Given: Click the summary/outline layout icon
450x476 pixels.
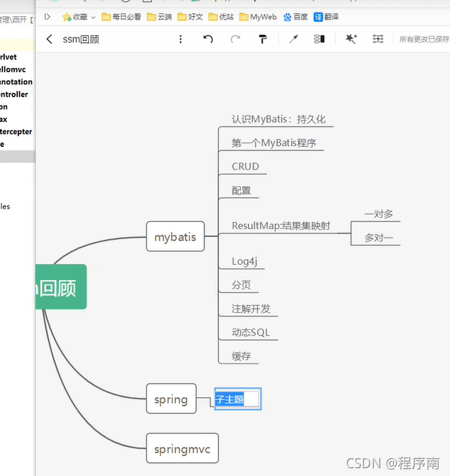Looking at the screenshot, I should 319,39.
